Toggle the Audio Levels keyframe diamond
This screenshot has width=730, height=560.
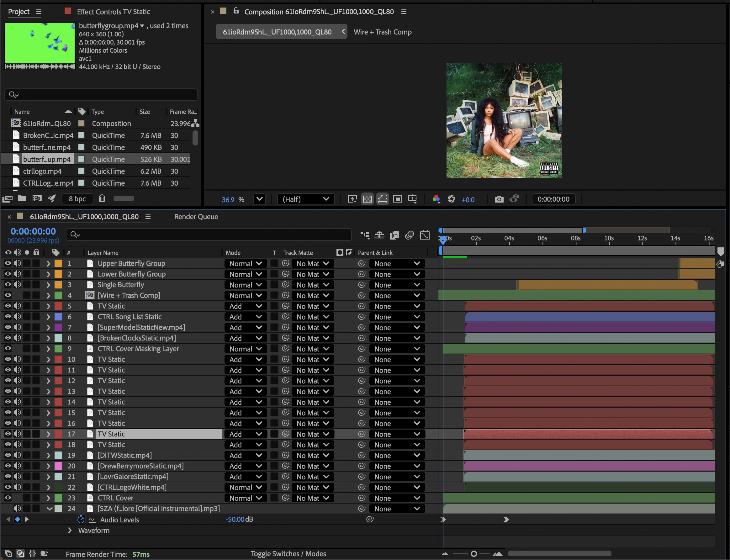pyautogui.click(x=18, y=519)
